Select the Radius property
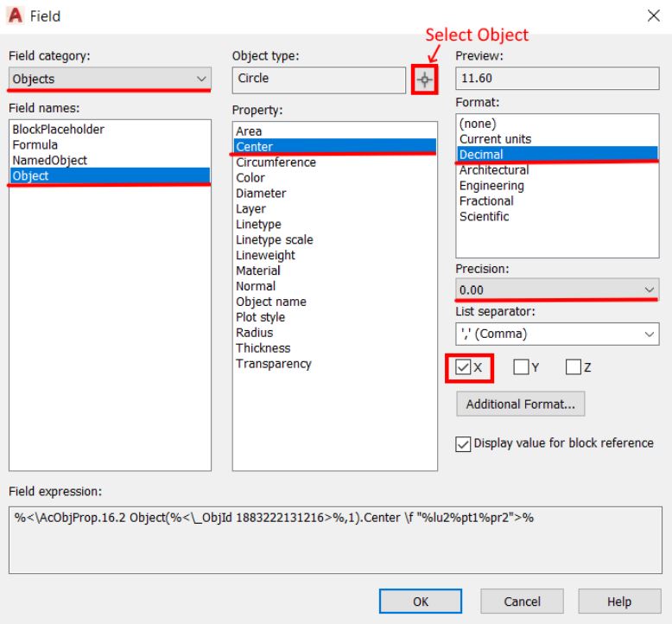 point(335,333)
